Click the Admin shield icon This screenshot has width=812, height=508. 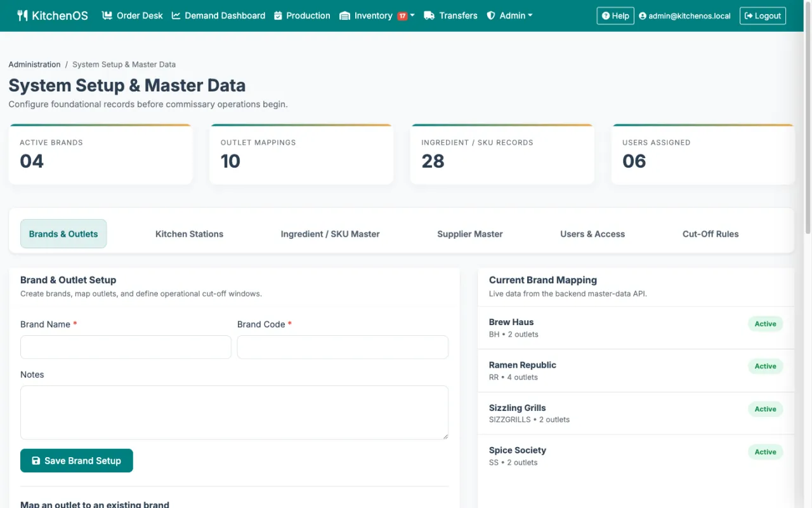coord(491,15)
